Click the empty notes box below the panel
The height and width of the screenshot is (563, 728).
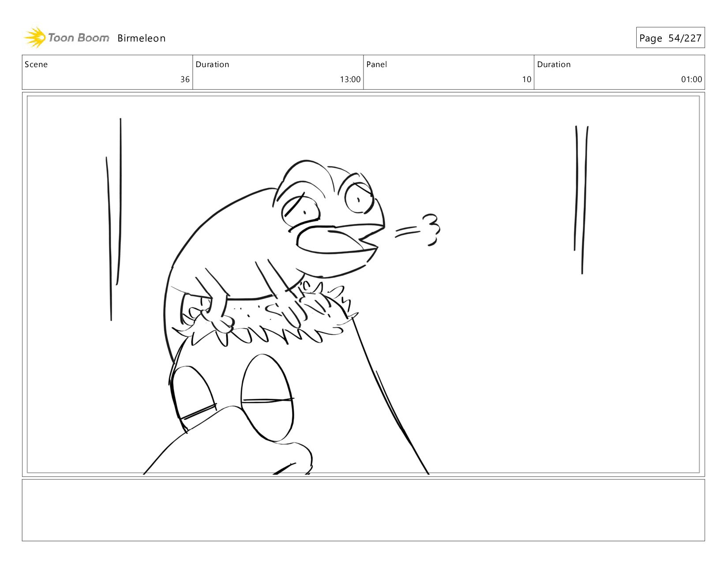pos(364,510)
